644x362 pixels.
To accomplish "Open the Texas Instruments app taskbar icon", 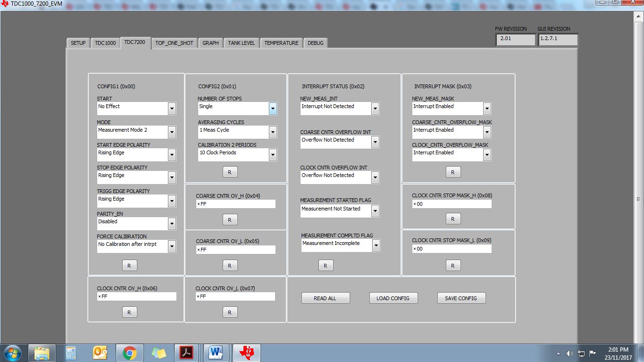I will pyautogui.click(x=247, y=353).
